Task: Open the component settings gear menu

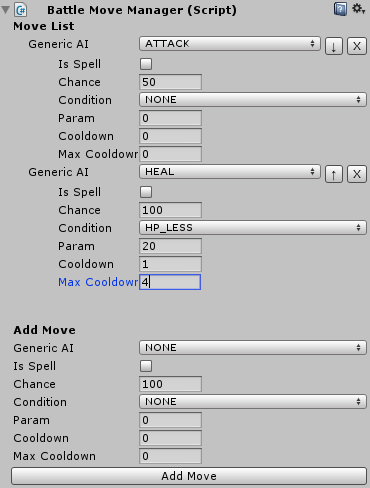Action: click(358, 9)
